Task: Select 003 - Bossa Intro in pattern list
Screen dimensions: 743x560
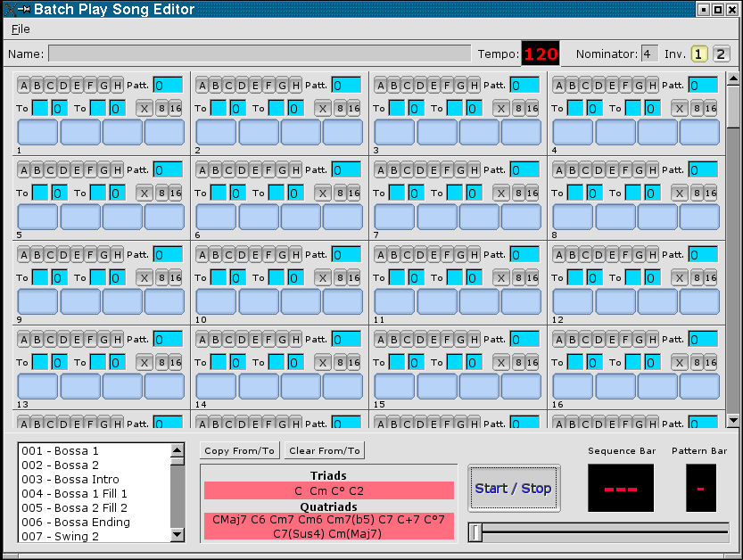Action: [x=70, y=480]
